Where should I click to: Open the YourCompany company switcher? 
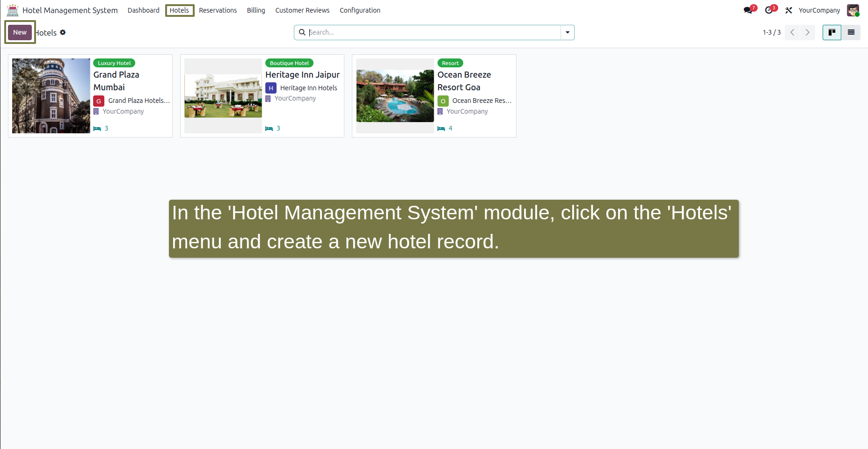click(819, 10)
